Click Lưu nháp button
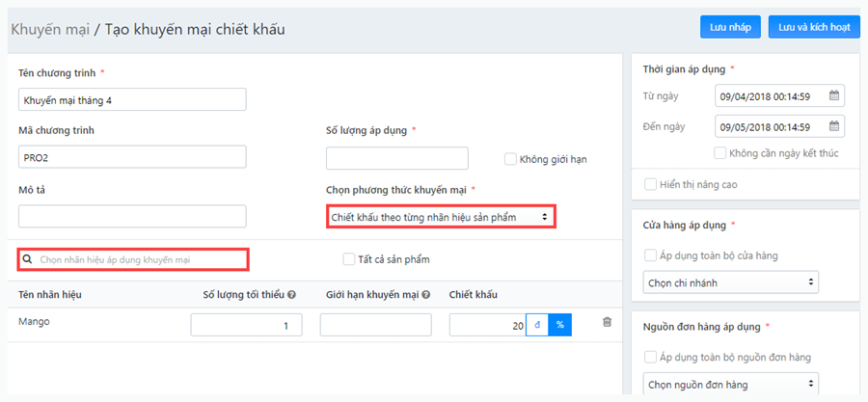Image resolution: width=868 pixels, height=402 pixels. click(x=730, y=27)
